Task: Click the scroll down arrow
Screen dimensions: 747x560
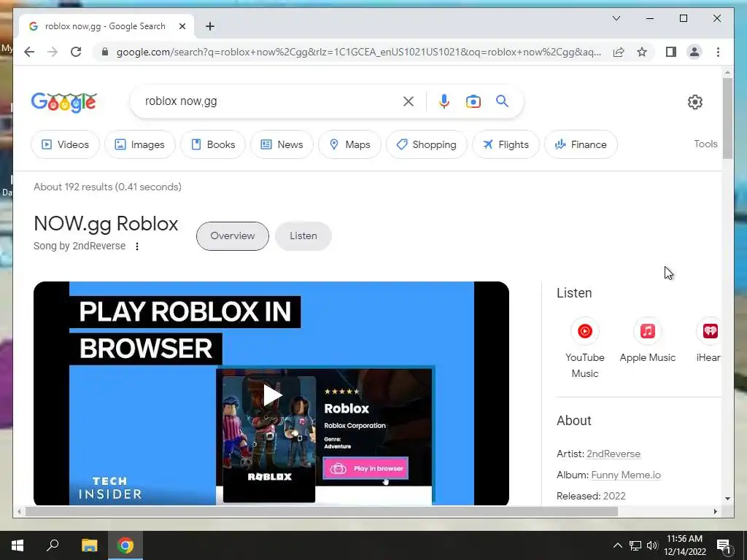Action: click(727, 499)
